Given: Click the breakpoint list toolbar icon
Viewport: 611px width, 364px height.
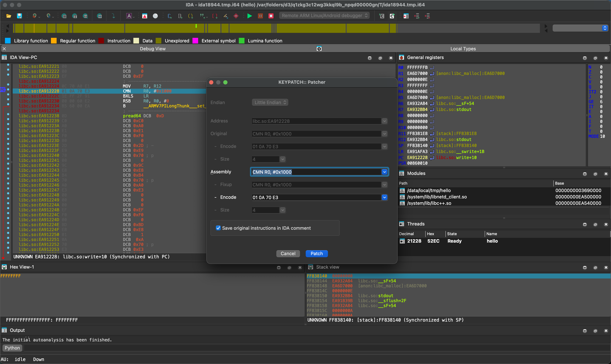Looking at the screenshot, I should click(x=406, y=16).
